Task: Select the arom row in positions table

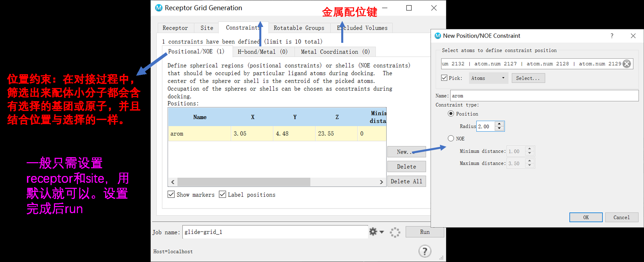Action: [x=277, y=134]
